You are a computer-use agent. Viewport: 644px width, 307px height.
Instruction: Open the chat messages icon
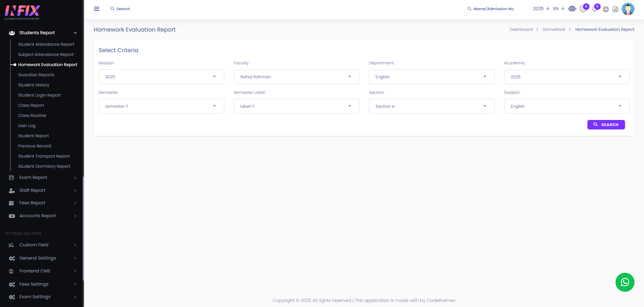tap(583, 9)
